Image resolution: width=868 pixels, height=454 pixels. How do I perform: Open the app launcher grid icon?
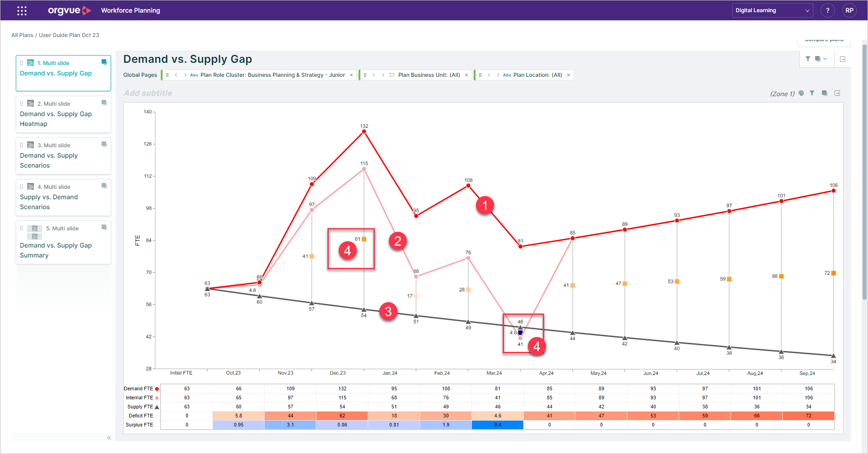[x=21, y=10]
